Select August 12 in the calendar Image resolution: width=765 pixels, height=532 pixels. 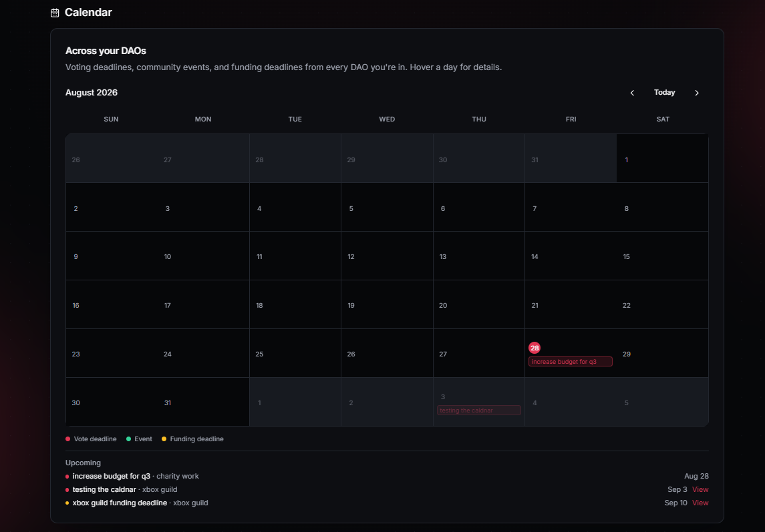(387, 256)
